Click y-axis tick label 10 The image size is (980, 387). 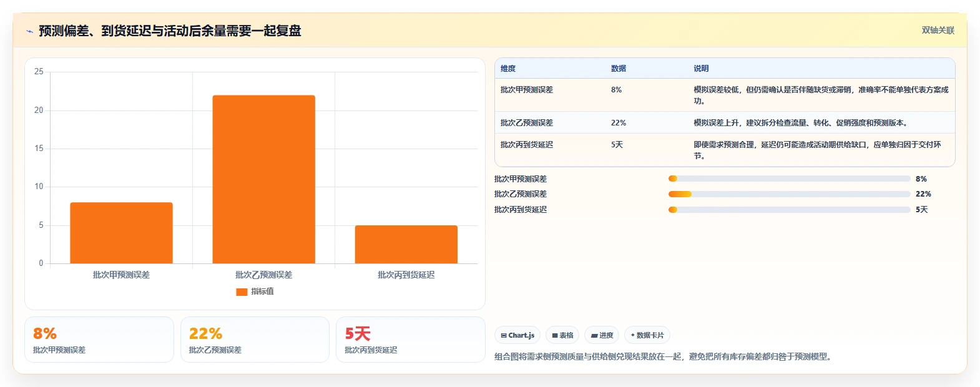39,187
